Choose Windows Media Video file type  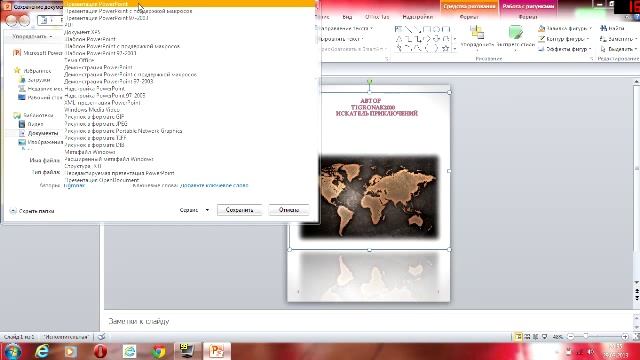click(92, 109)
